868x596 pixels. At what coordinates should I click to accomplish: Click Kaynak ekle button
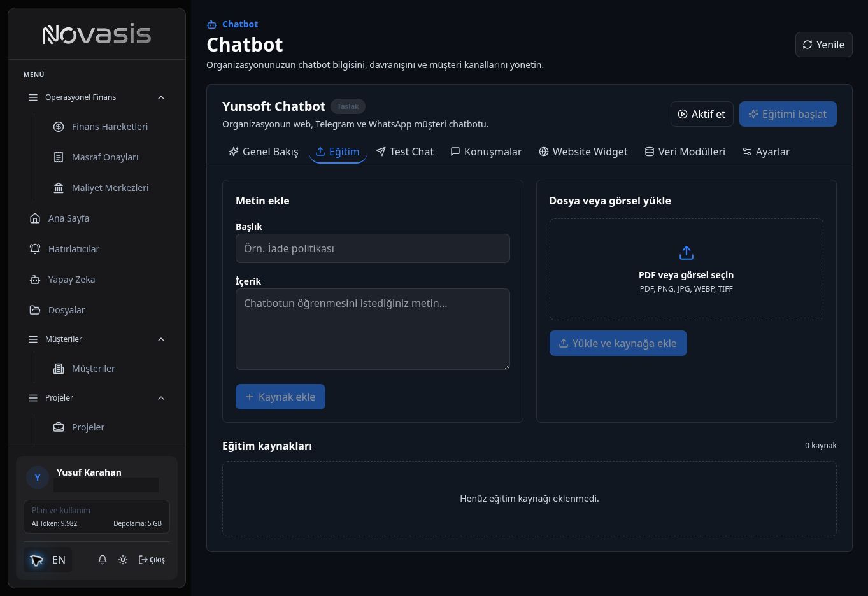tap(280, 397)
